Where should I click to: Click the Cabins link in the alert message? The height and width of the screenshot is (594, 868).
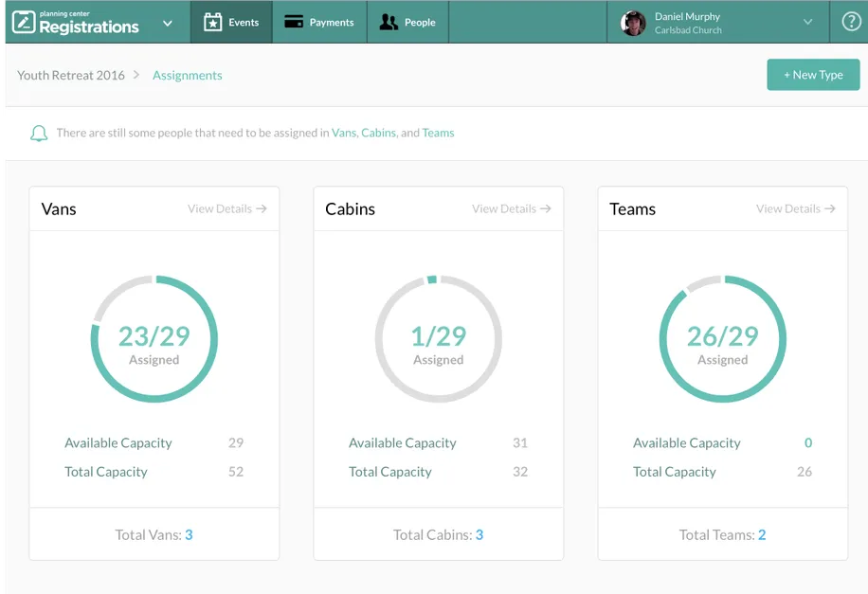tap(378, 133)
